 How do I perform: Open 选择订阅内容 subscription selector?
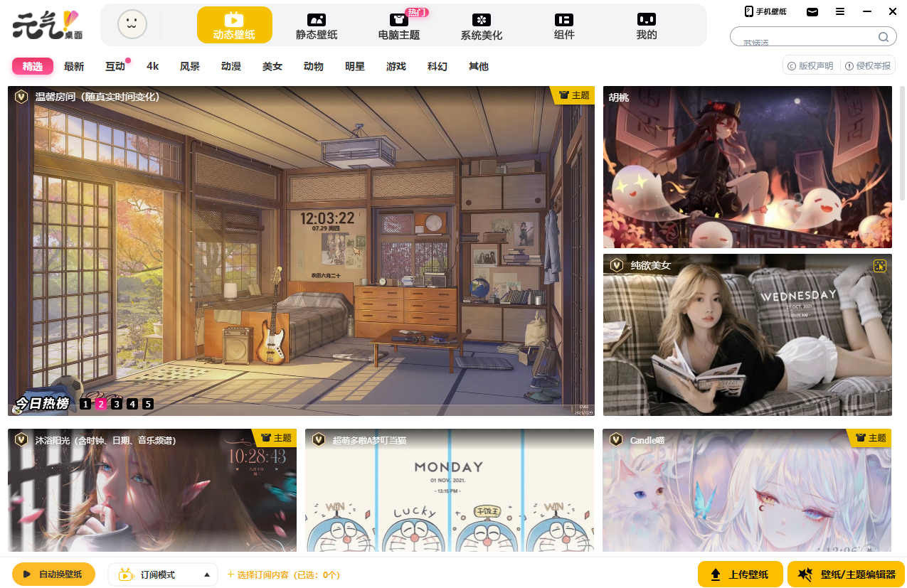(x=283, y=574)
